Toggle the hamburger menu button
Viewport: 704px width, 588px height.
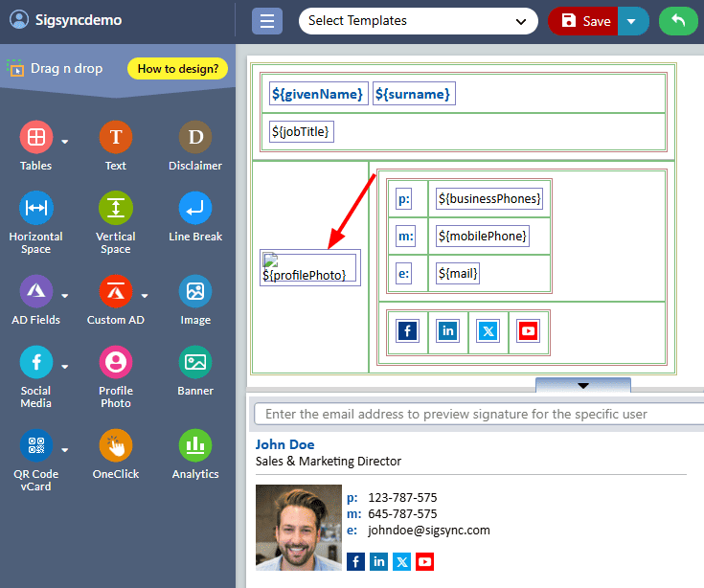point(267,21)
